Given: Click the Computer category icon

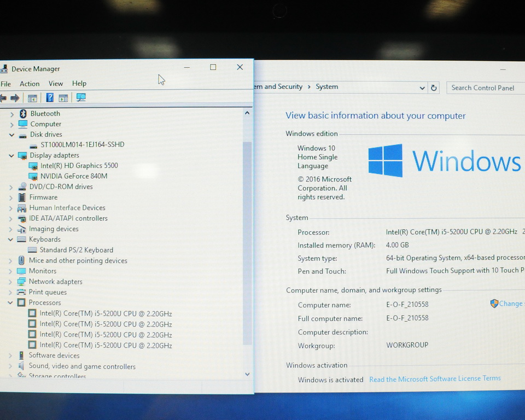Looking at the screenshot, I should (23, 124).
